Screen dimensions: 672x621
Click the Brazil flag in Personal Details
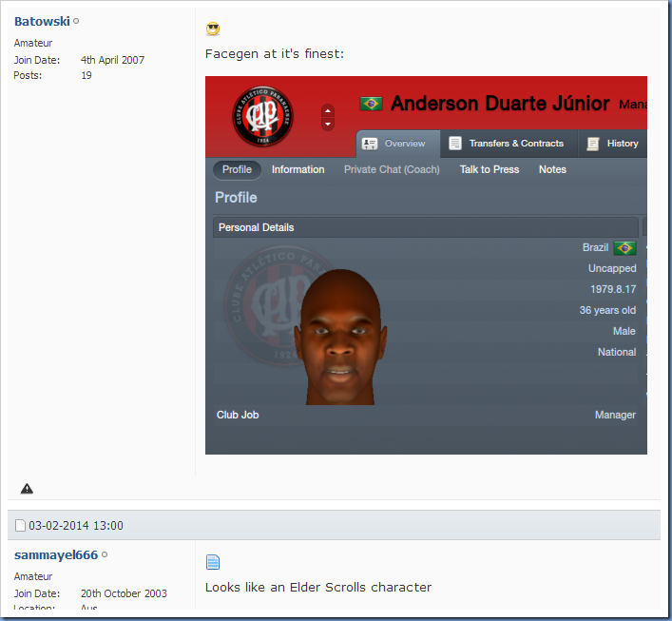pyautogui.click(x=624, y=248)
